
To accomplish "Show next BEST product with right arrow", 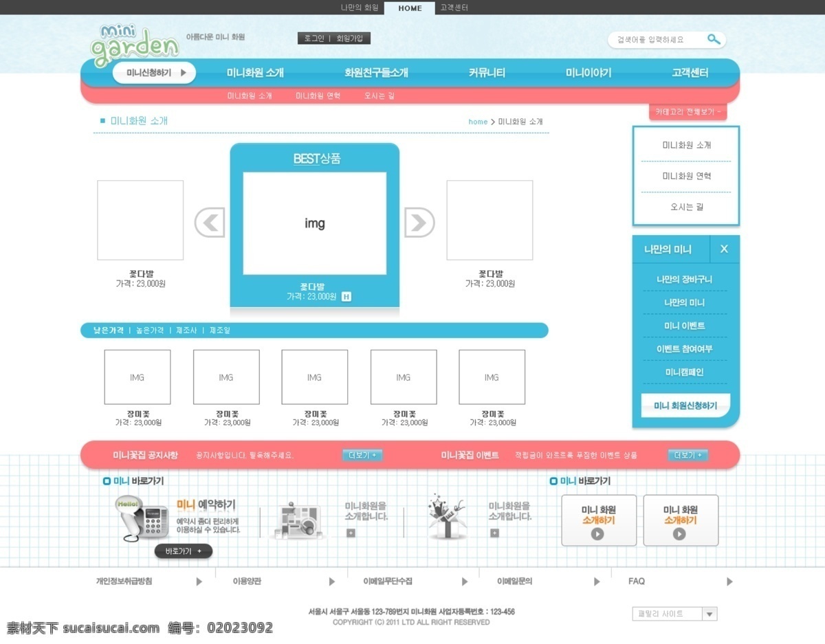I will (419, 222).
